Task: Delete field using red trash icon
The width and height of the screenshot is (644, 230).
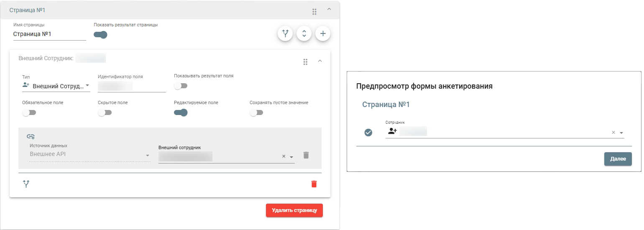Action: pos(314,184)
